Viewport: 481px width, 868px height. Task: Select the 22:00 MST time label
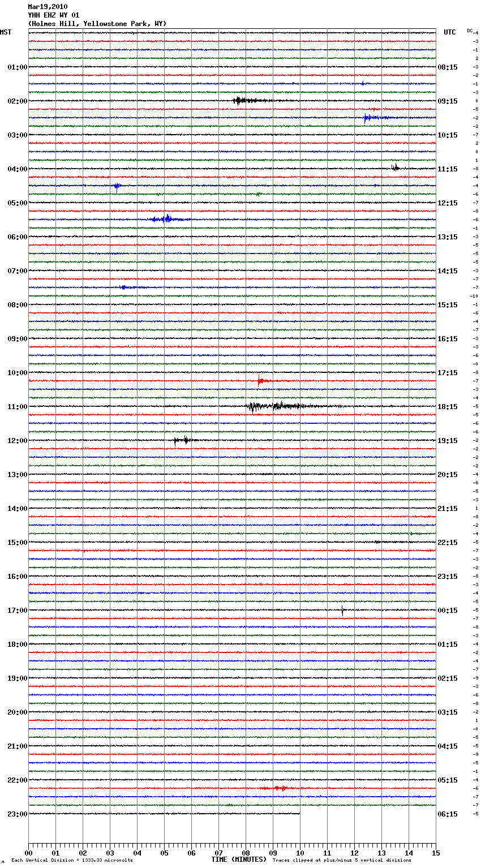point(18,780)
